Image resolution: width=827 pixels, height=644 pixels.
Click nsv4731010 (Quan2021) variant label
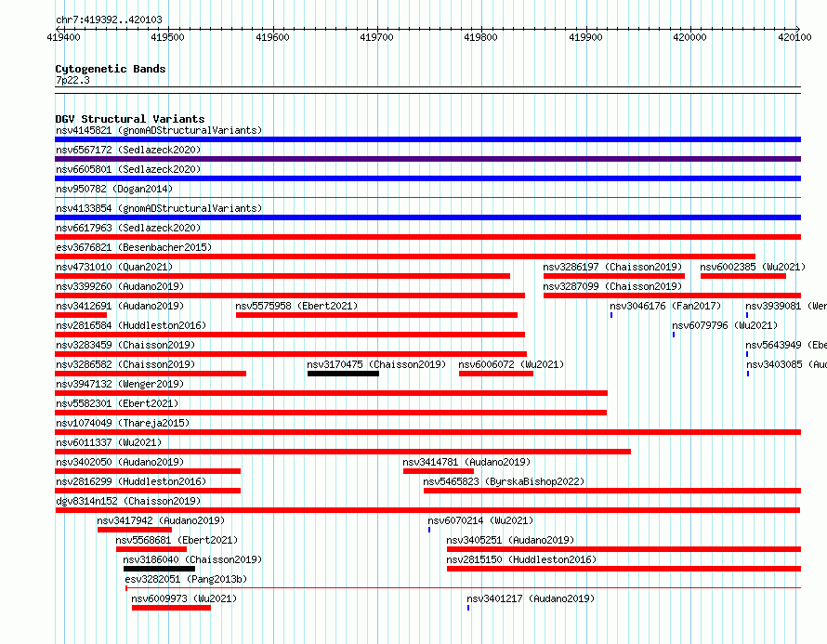pos(114,267)
